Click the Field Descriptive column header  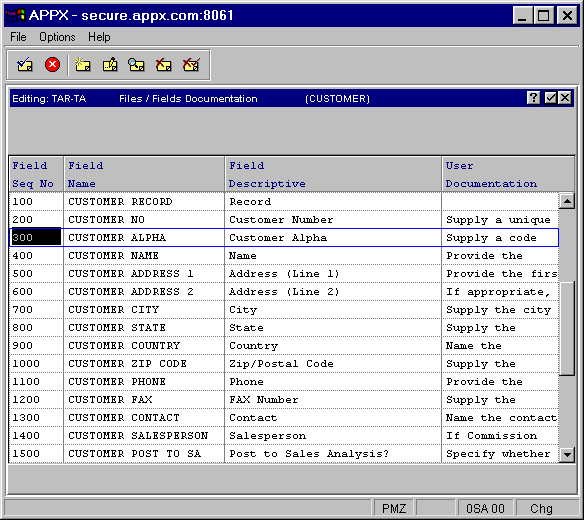[333, 174]
